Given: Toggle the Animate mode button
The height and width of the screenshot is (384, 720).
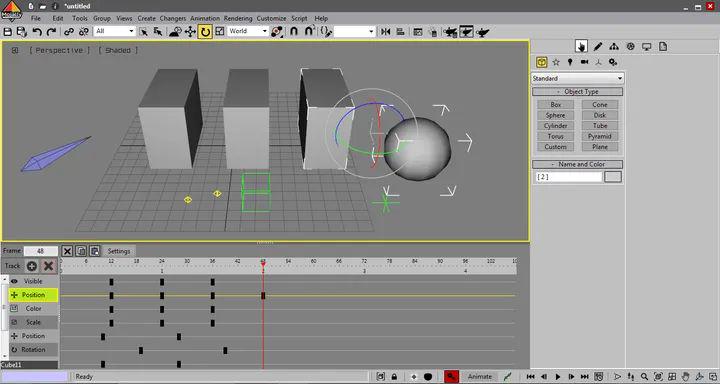Looking at the screenshot, I should [479, 377].
